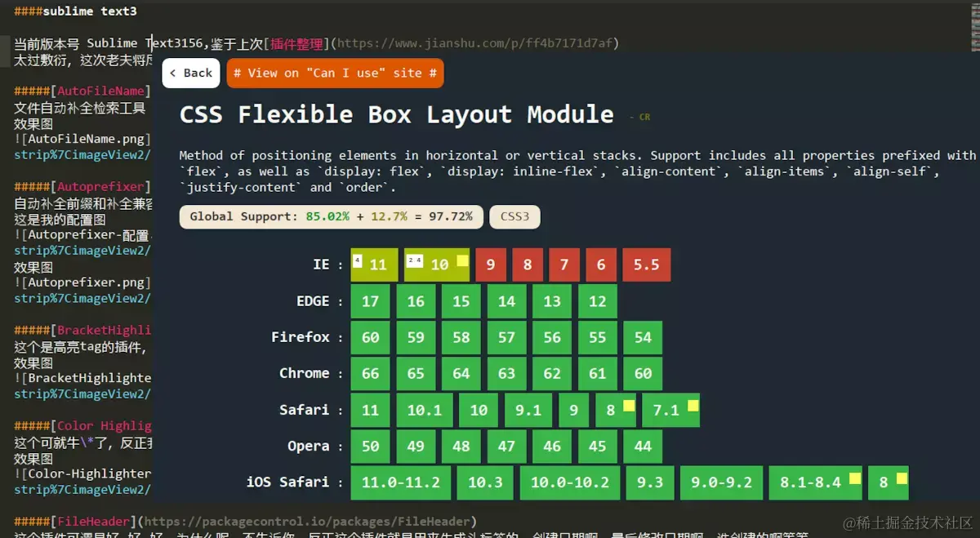Choose Chrome version 65 cell

(x=416, y=374)
